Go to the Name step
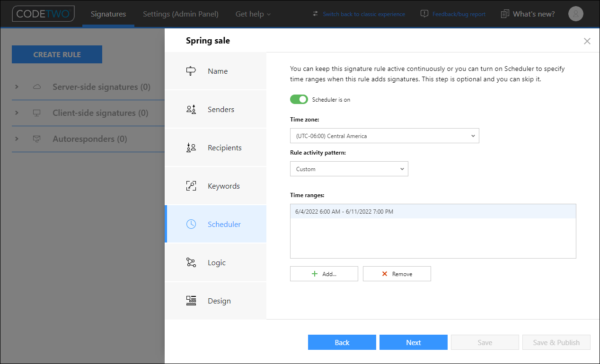 (x=216, y=71)
